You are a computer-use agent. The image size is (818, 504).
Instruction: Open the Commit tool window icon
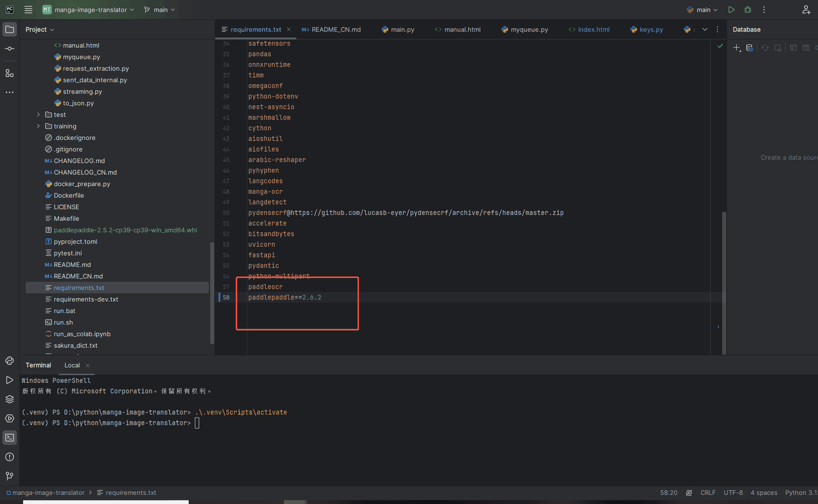(9, 49)
